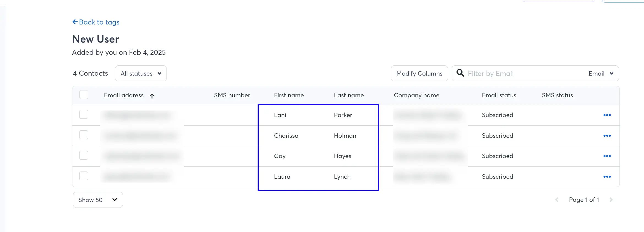Open the Show 50 page-size dropdown
Image resolution: width=644 pixels, height=232 pixels.
pos(98,200)
